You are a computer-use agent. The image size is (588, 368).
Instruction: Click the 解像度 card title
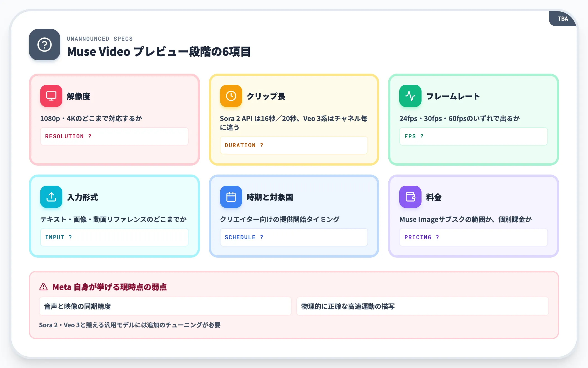click(79, 96)
